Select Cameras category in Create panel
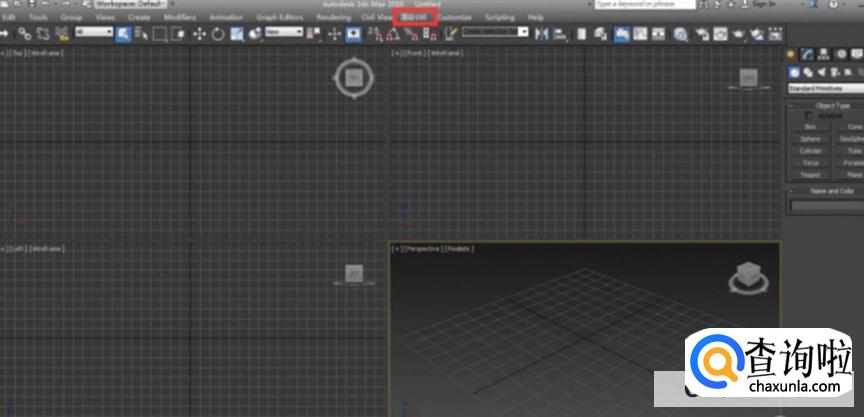The width and height of the screenshot is (864, 417). (x=835, y=72)
